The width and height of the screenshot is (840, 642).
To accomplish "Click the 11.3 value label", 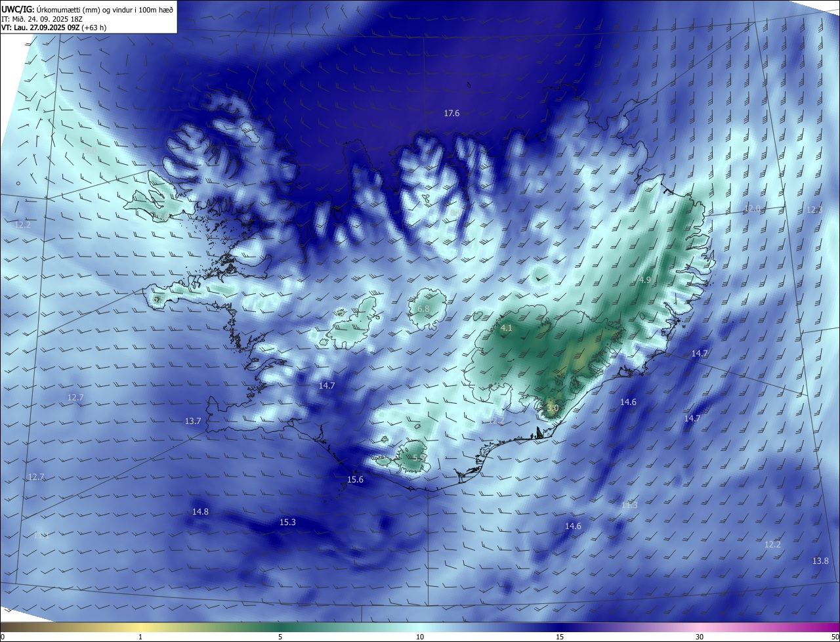I will pyautogui.click(x=629, y=505).
